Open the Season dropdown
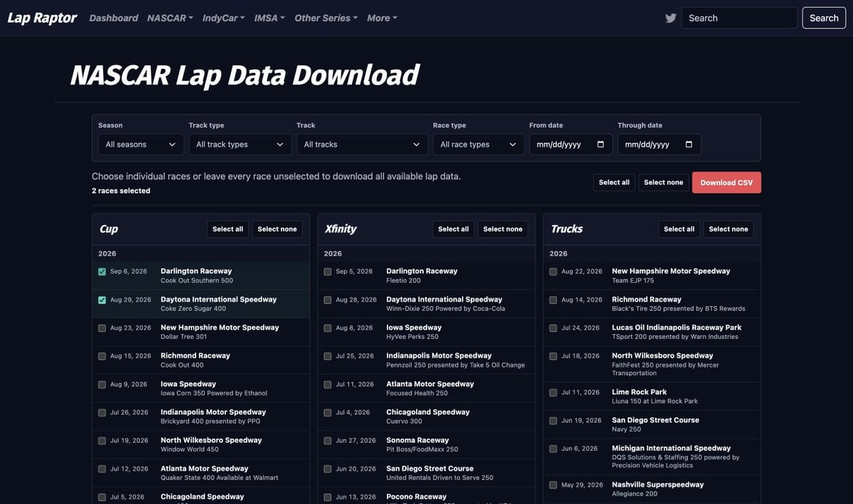This screenshot has height=504, width=853. 140,144
